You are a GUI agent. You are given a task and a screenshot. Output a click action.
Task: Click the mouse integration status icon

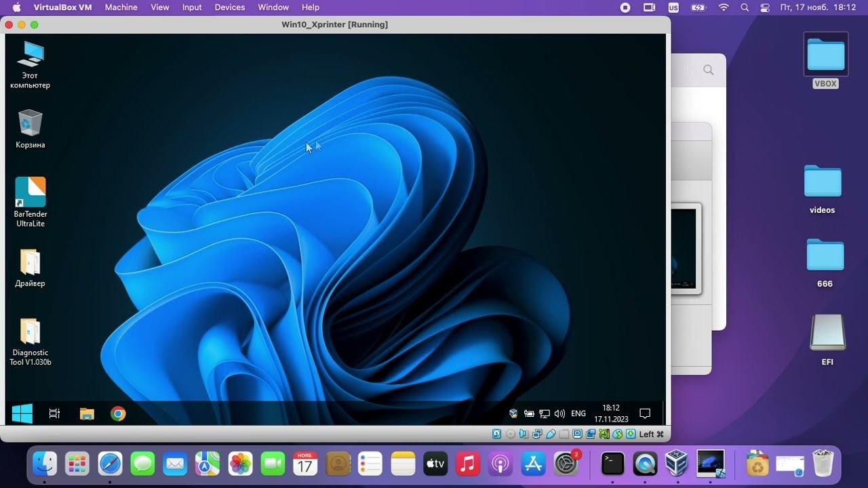point(617,434)
